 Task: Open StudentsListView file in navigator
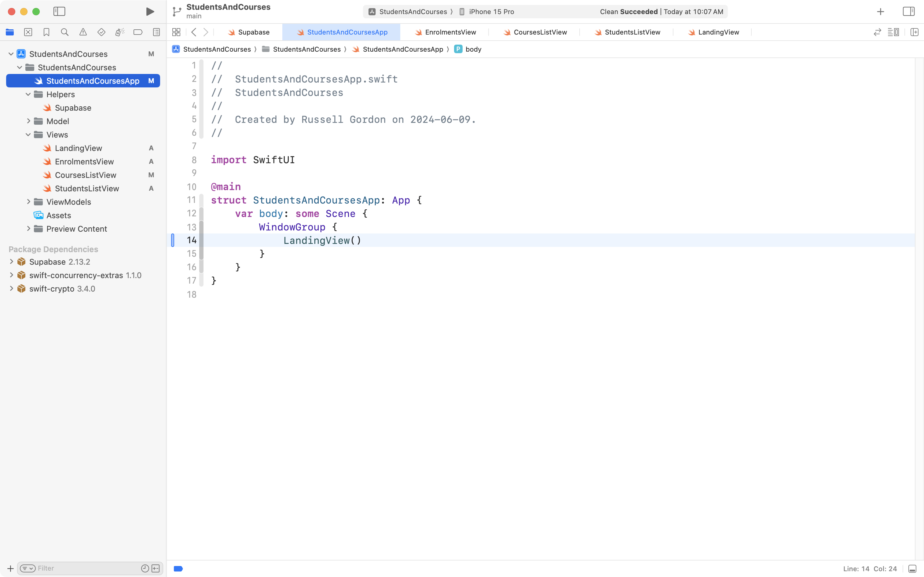[x=87, y=189]
